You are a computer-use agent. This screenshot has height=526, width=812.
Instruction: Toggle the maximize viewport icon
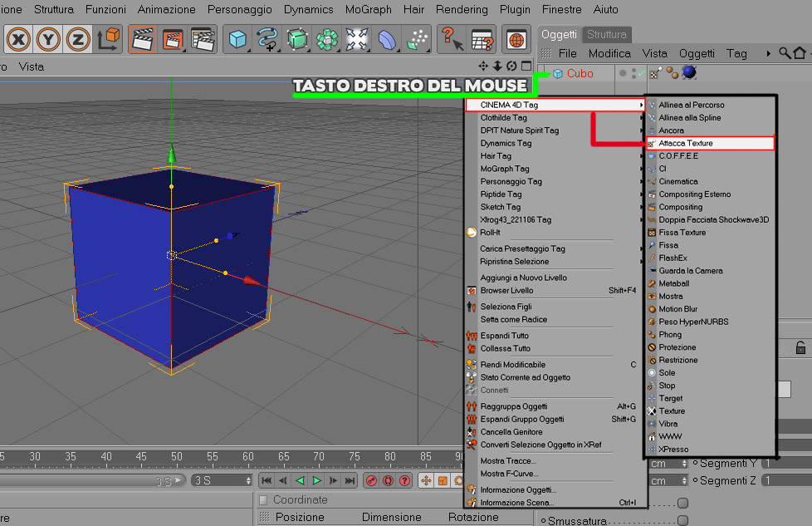point(526,66)
